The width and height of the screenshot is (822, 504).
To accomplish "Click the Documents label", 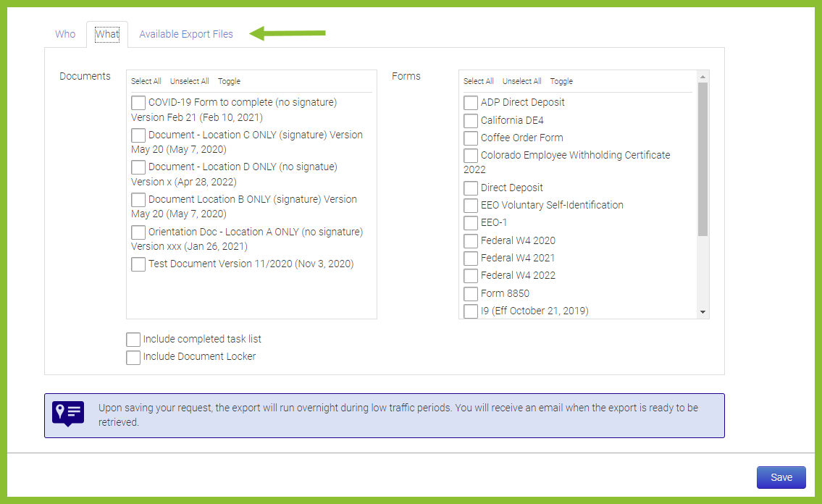I will coord(85,76).
